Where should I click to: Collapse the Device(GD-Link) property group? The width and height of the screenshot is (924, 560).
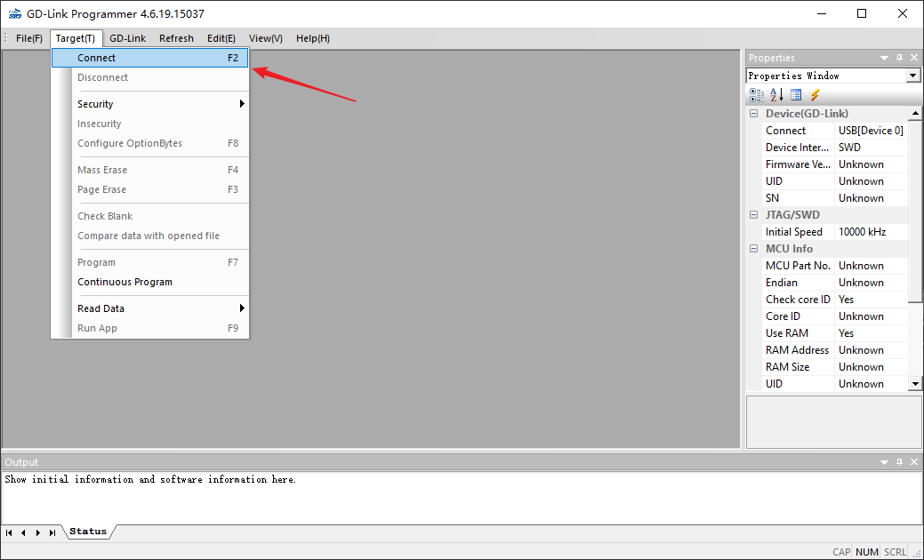(754, 114)
